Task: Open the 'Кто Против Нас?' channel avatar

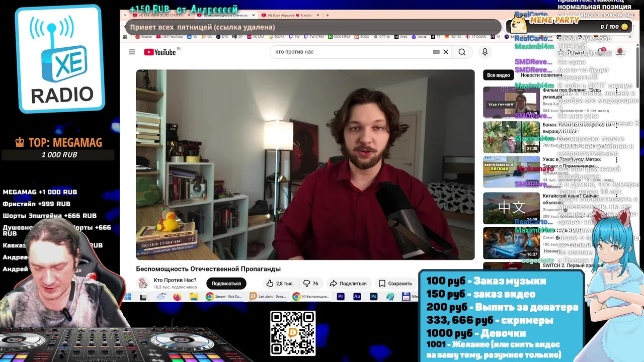Action: [143, 284]
